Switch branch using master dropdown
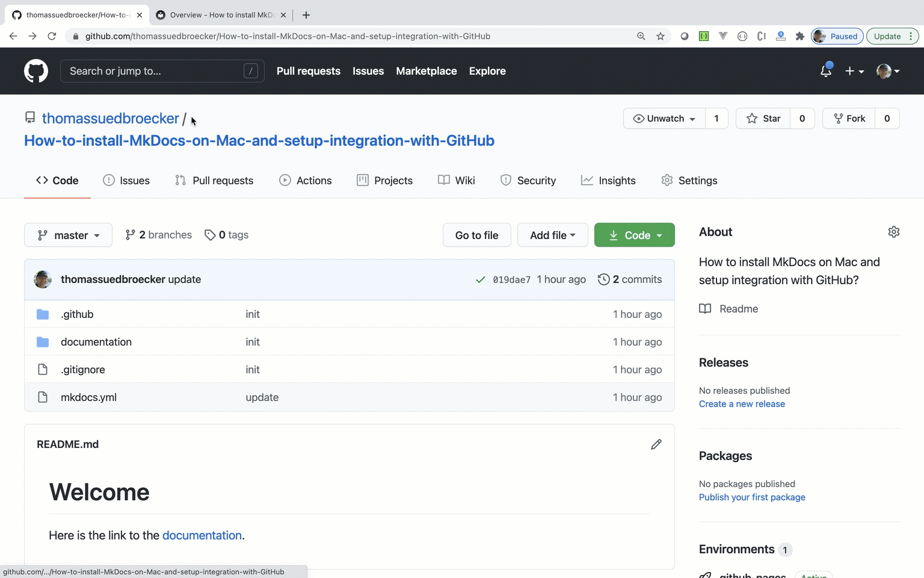This screenshot has width=924, height=578. tap(68, 235)
